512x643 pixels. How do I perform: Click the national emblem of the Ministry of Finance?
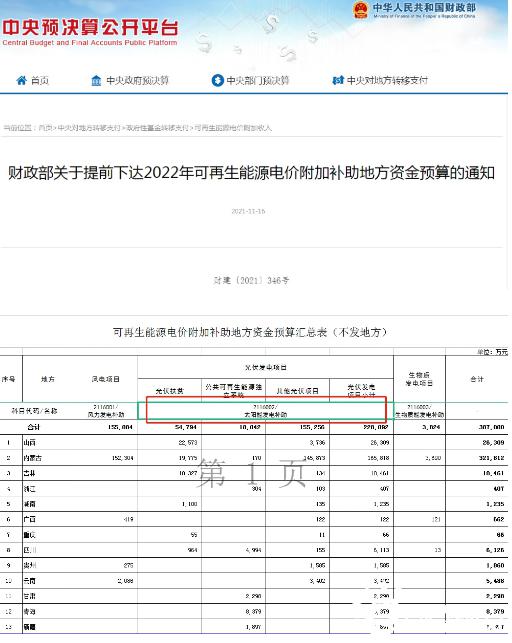pyautogui.click(x=361, y=10)
